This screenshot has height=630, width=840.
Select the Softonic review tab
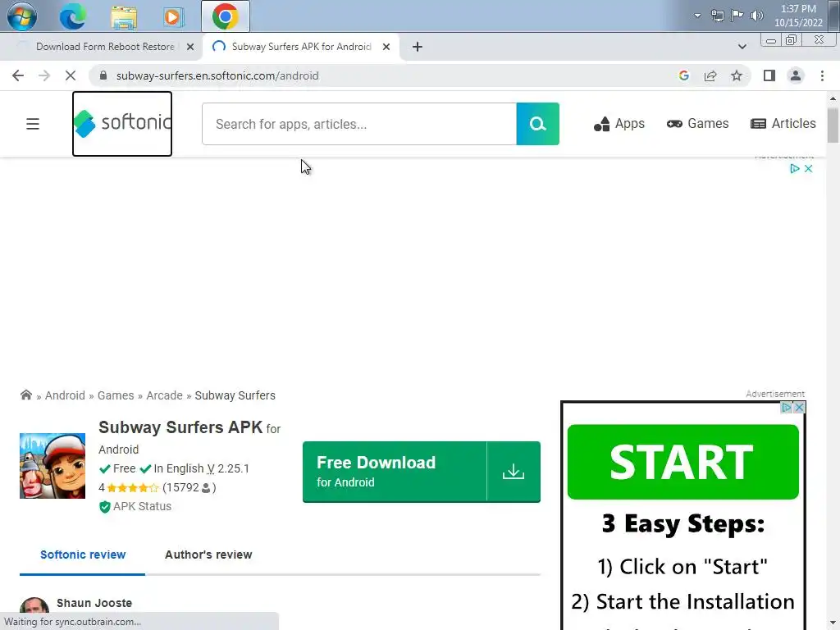(83, 555)
